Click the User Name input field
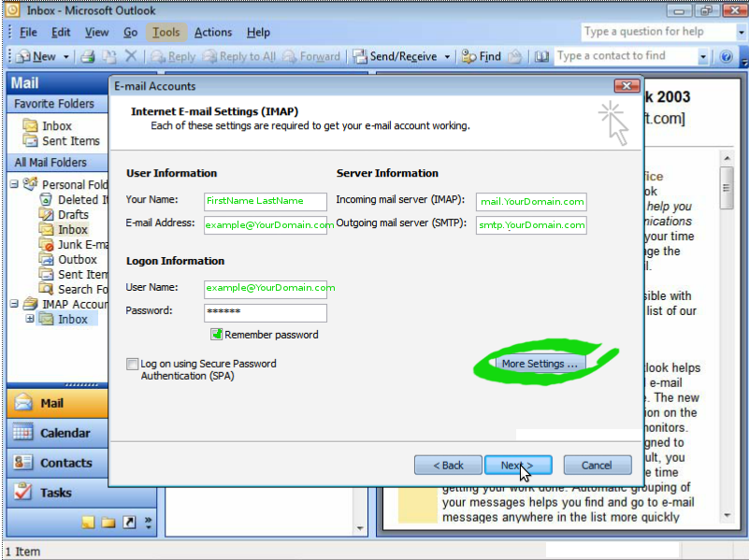The width and height of the screenshot is (749, 560). 266,289
